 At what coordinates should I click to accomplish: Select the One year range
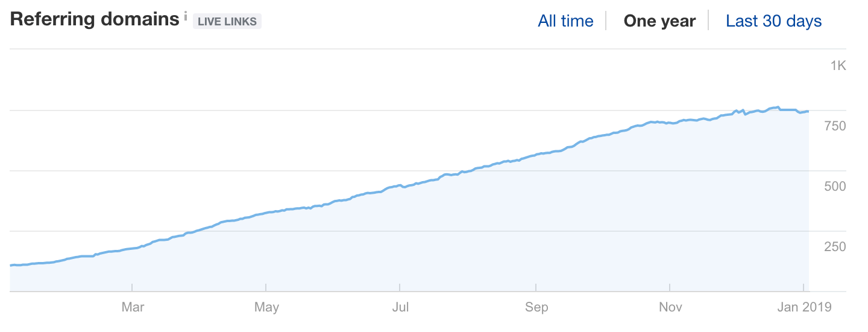pos(659,21)
